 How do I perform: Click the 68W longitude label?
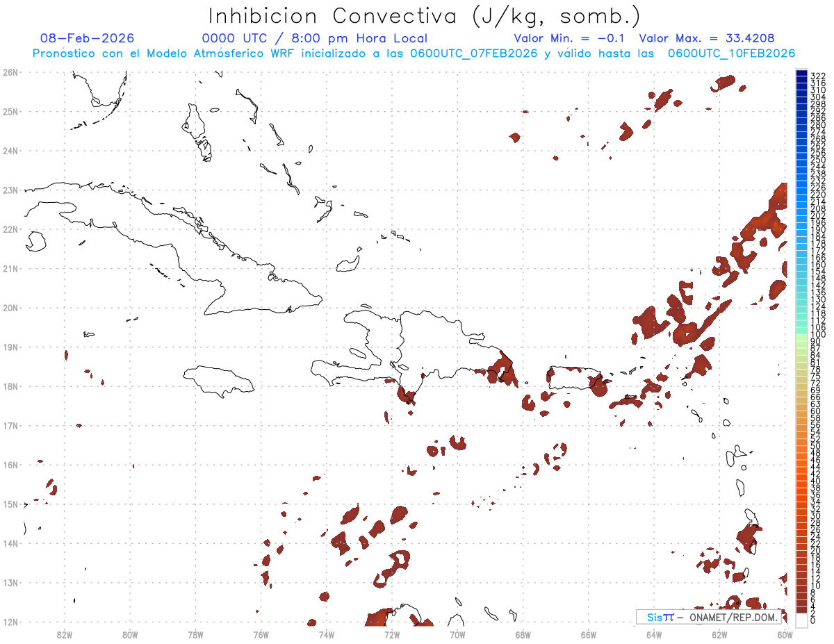[x=523, y=634]
